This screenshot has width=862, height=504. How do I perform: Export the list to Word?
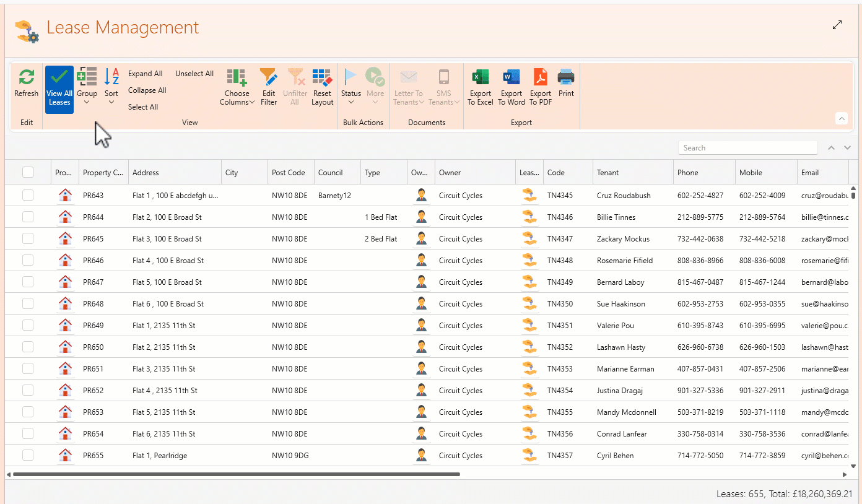coord(512,77)
